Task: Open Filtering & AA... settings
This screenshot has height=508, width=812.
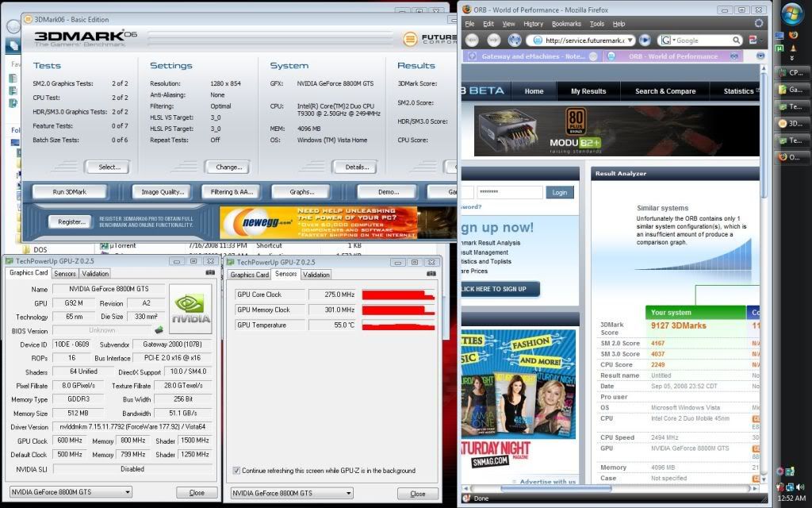Action: 232,192
